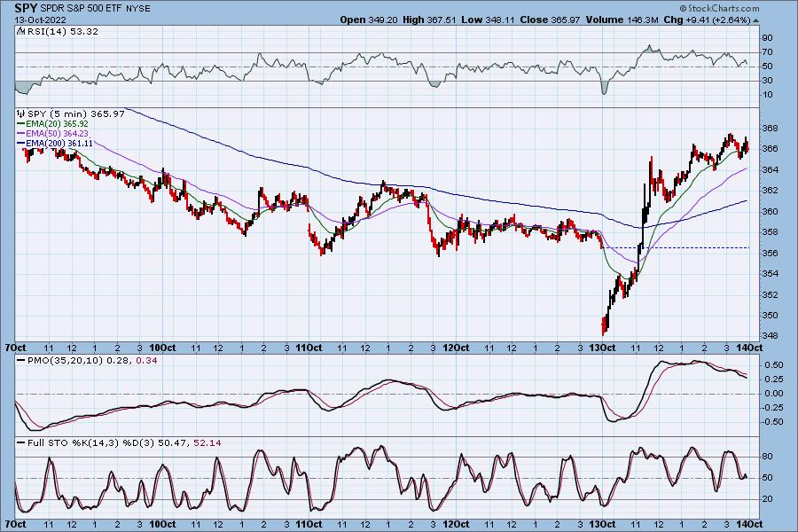Image resolution: width=798 pixels, height=532 pixels.
Task: Open the StockCharts.com copyright link
Action: click(x=719, y=8)
